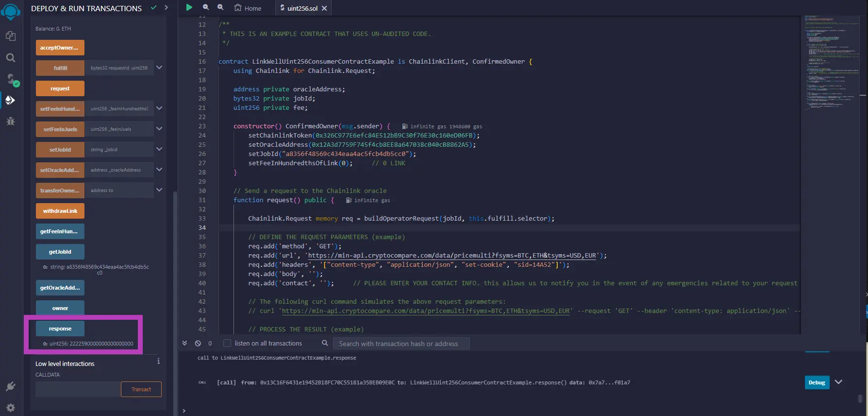Expand the call log details chevron
The height and width of the screenshot is (416, 868).
click(838, 382)
